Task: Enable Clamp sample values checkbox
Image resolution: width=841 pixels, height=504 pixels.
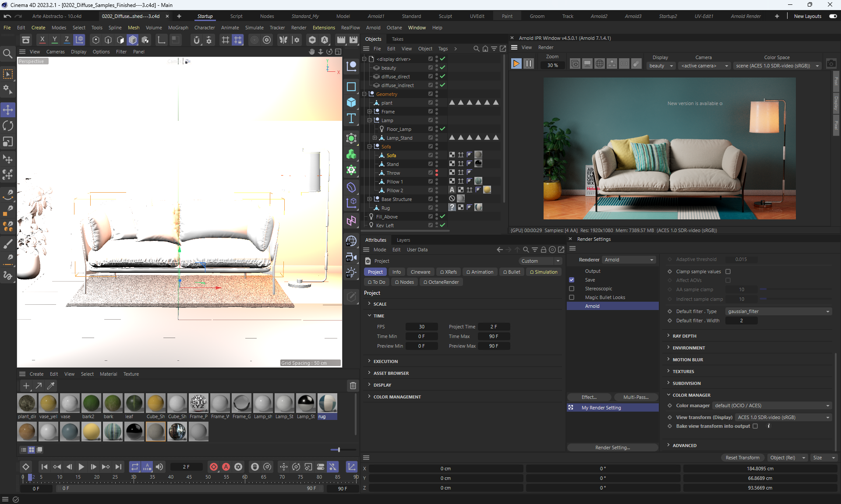Action: tap(728, 271)
